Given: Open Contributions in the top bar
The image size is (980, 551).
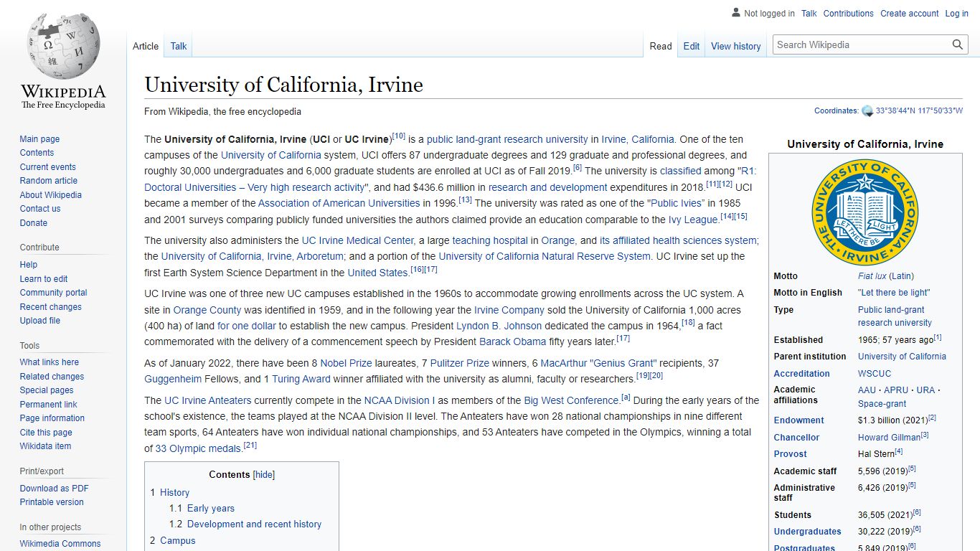Looking at the screenshot, I should point(849,14).
